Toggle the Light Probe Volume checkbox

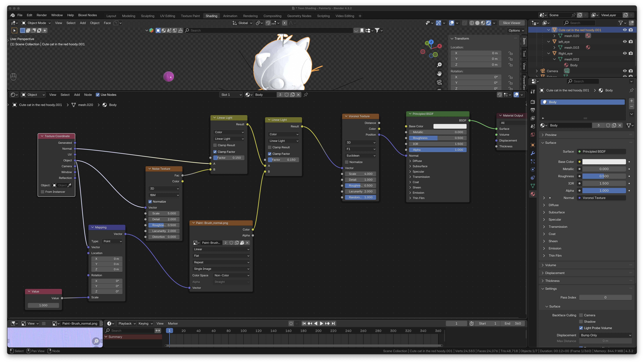[581, 328]
